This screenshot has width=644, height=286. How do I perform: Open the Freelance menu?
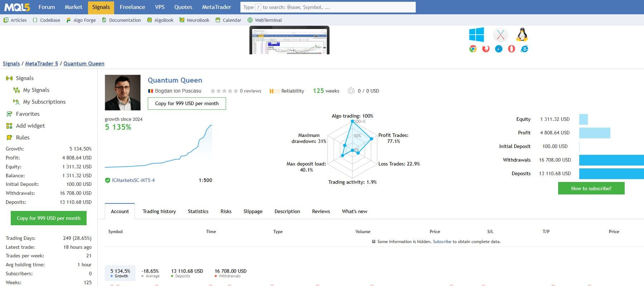click(132, 7)
